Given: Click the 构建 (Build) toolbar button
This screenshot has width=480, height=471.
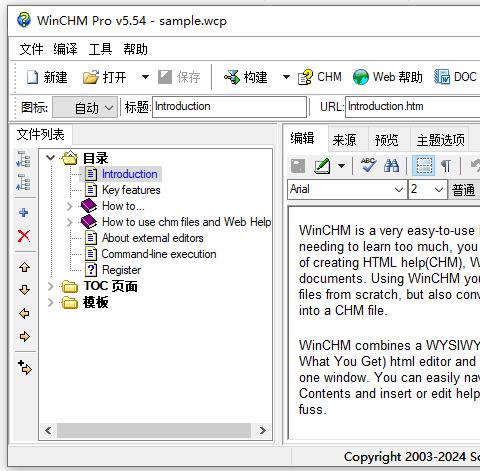Looking at the screenshot, I should pyautogui.click(x=246, y=77).
